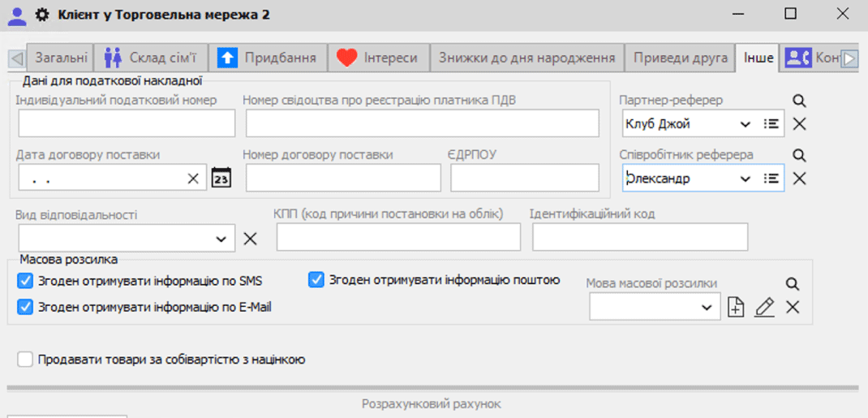Close the Клієнт window
Viewport: 868px width, 418px height.
(843, 14)
